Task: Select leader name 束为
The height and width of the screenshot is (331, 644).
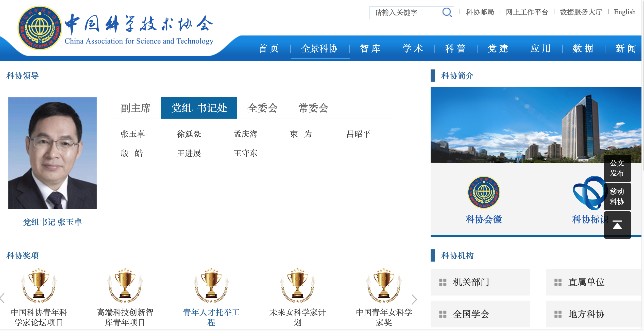Action: pos(301,134)
